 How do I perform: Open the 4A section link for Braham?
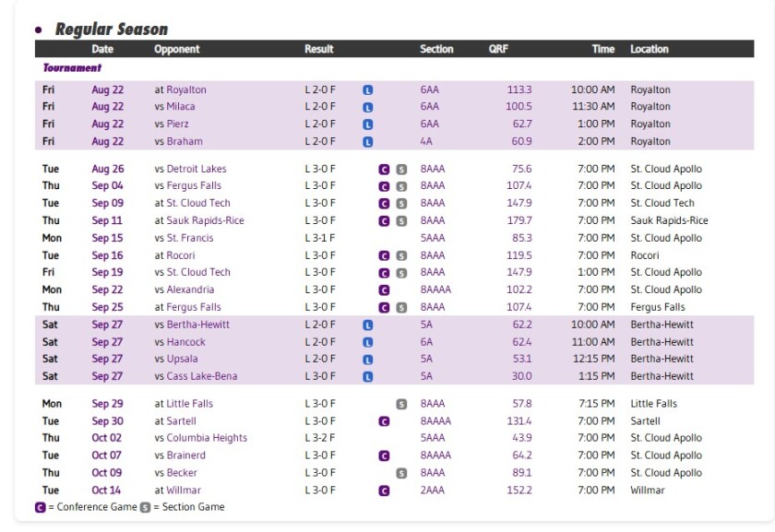tap(426, 141)
